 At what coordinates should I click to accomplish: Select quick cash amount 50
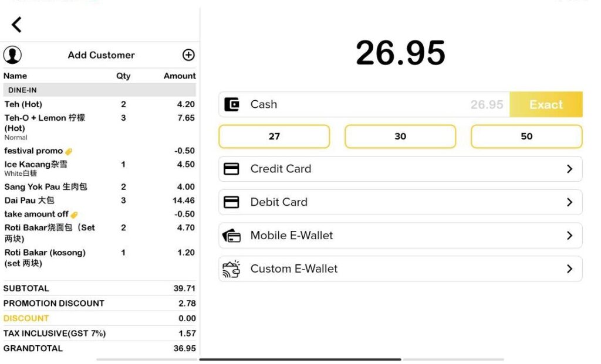click(x=526, y=136)
